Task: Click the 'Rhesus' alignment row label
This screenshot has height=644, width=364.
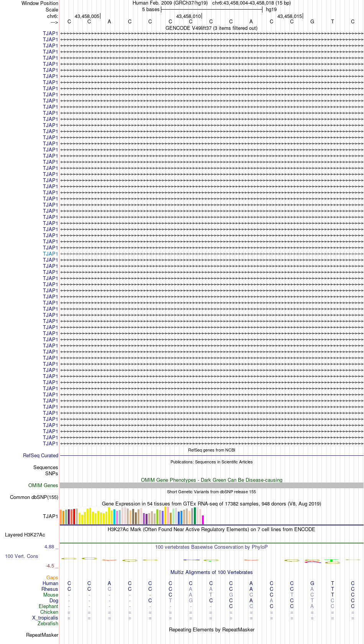Action: tap(50, 589)
